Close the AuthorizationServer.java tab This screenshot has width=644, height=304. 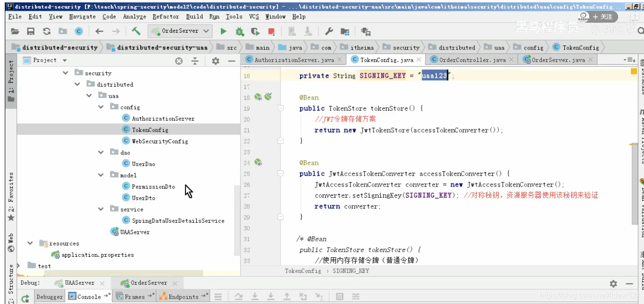340,60
